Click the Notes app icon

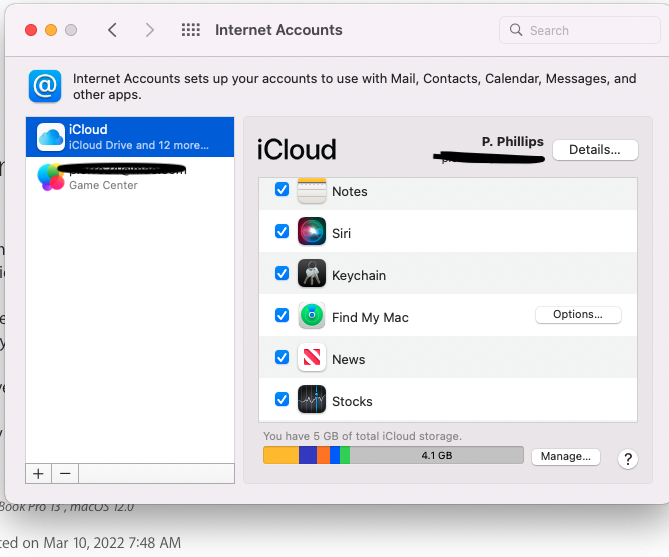[312, 191]
